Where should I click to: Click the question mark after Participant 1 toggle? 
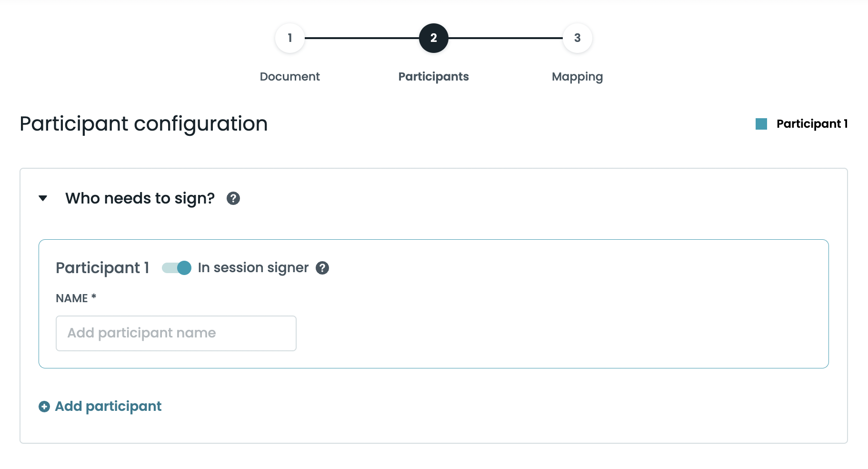(322, 268)
